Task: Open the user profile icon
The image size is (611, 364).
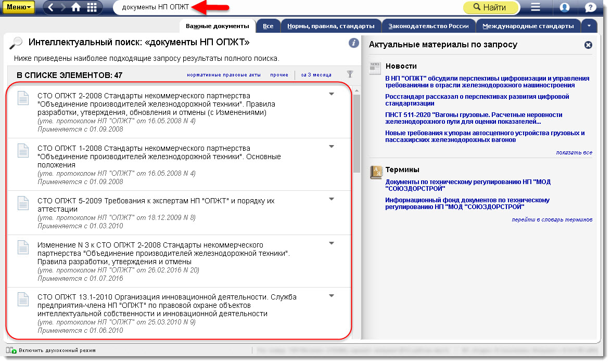Action: tap(564, 7)
